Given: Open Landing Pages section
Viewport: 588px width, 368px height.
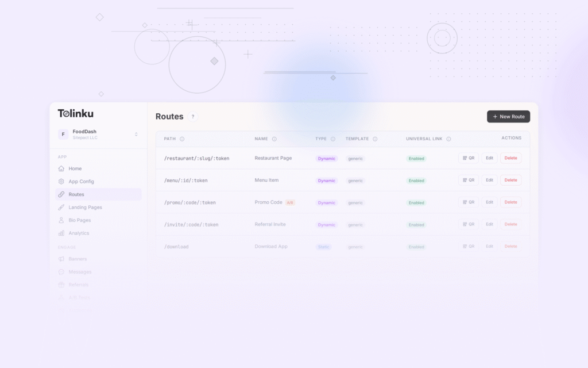Looking at the screenshot, I should point(98,207).
